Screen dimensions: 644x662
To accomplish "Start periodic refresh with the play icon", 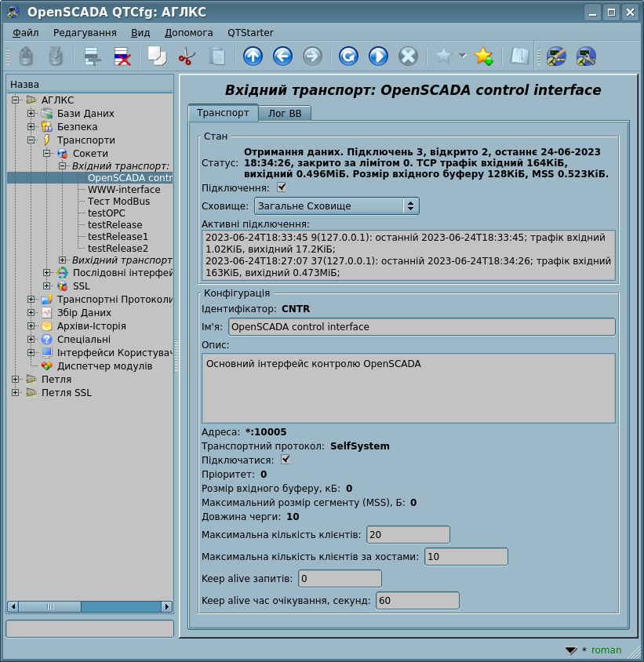I will coord(378,56).
